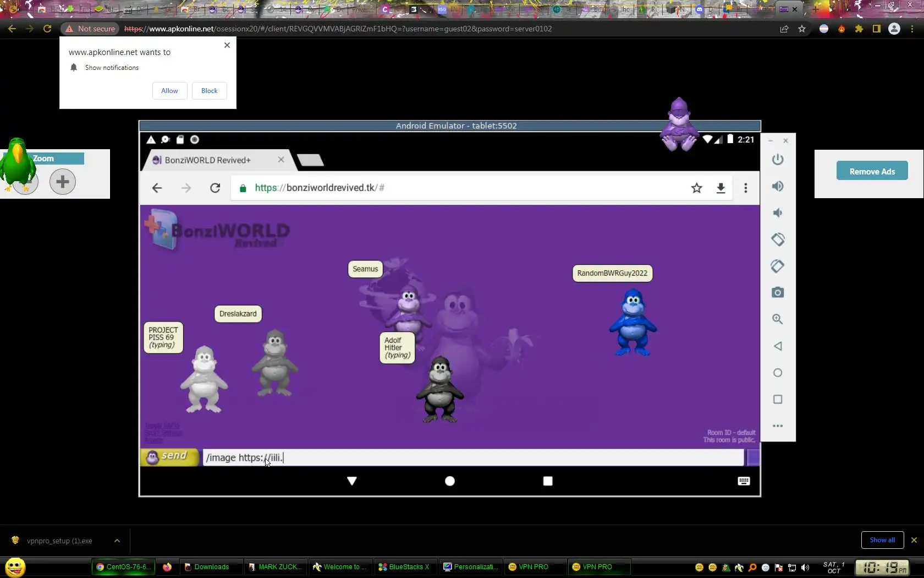Open the browser extensions puzzle icon
This screenshot has width=924, height=578.
click(x=859, y=29)
